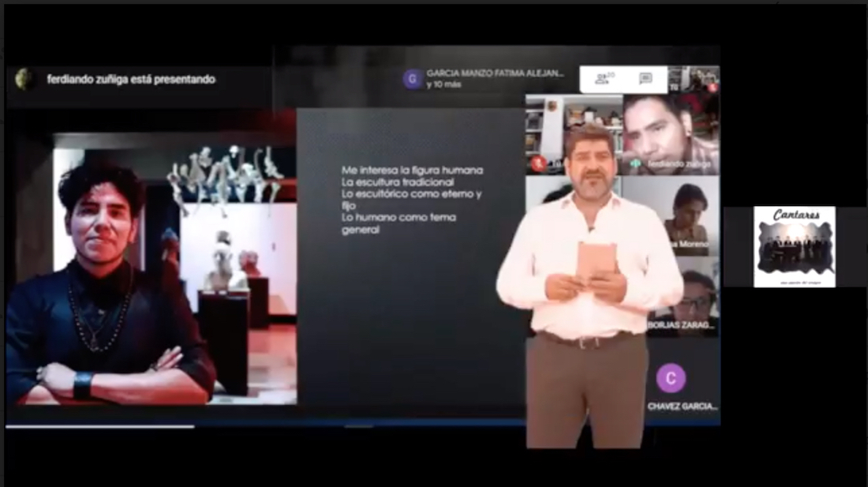The width and height of the screenshot is (868, 487).
Task: Click the 'BORJAS ZARAG...' name label
Action: [x=682, y=325]
